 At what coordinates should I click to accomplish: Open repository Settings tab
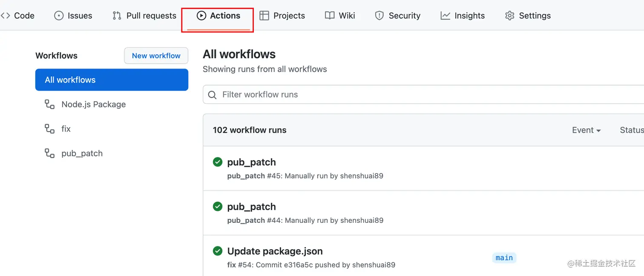[x=528, y=16]
